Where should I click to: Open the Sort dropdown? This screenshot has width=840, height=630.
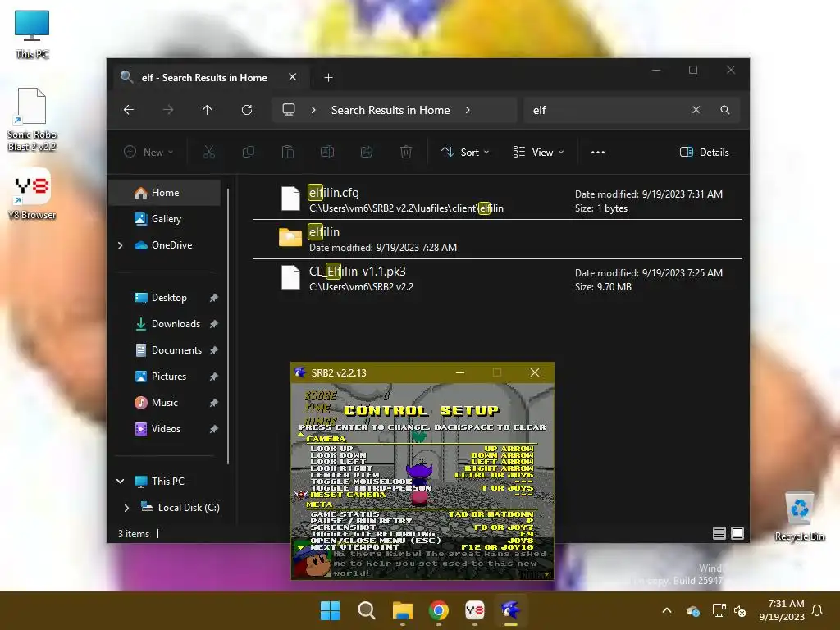click(465, 152)
